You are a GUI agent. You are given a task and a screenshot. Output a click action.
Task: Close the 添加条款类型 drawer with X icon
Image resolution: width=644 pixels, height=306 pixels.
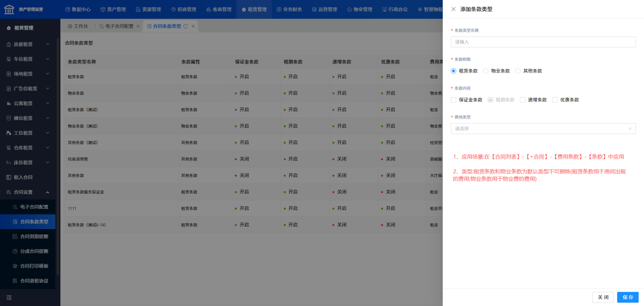[453, 9]
